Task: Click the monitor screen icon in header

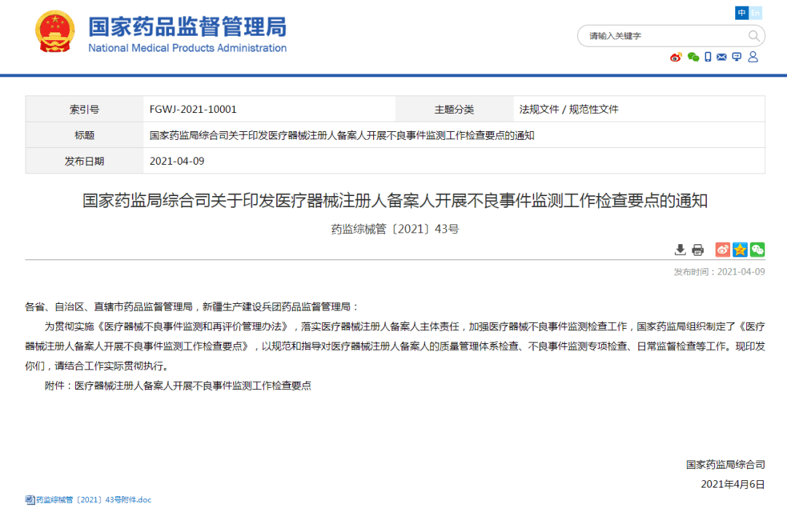Action: [x=737, y=57]
